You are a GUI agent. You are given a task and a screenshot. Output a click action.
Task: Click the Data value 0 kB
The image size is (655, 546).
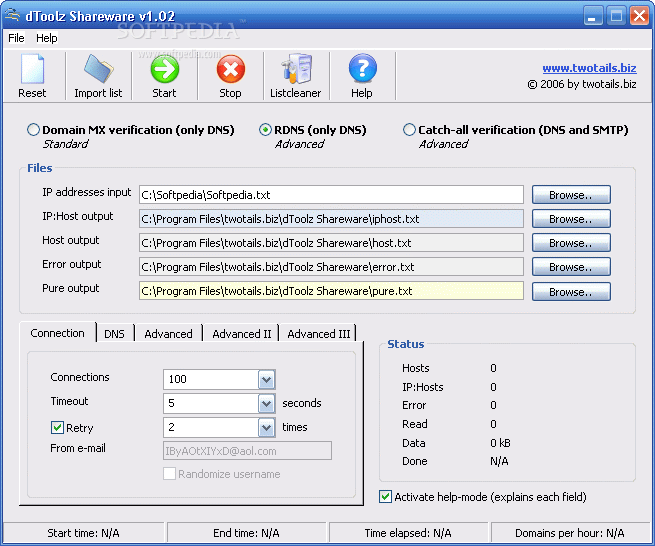click(500, 443)
